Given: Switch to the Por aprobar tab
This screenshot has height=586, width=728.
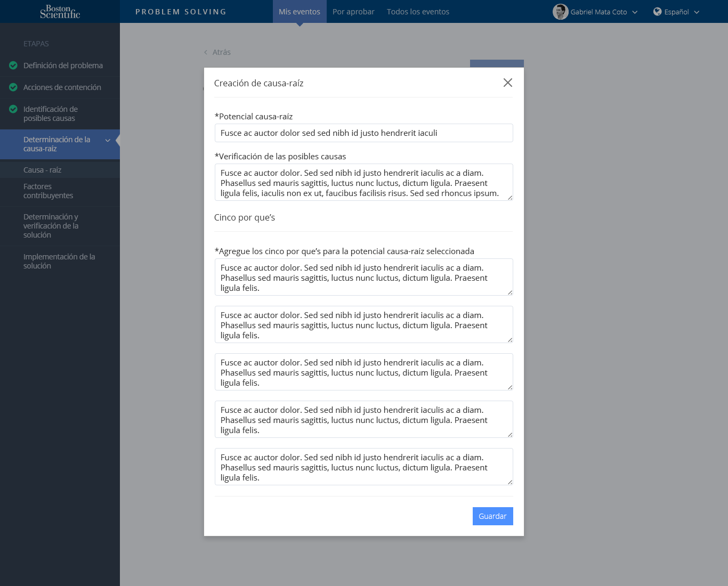Looking at the screenshot, I should 353,12.
